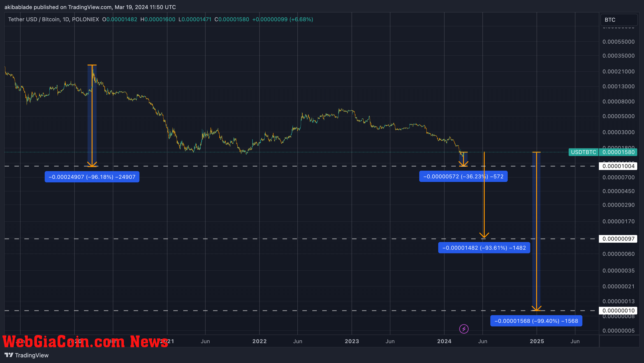This screenshot has width=644, height=363.
Task: Select the -96.18% measurement label
Action: coord(92,177)
